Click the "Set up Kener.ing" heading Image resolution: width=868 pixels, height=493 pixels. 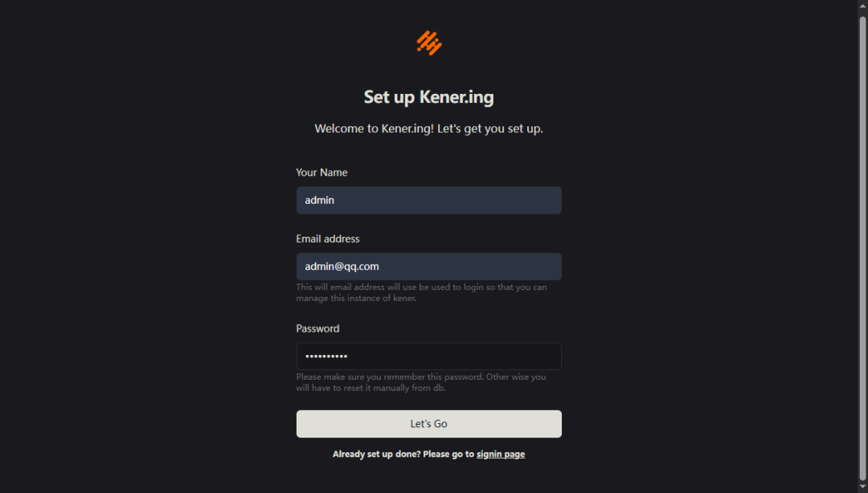(x=428, y=97)
